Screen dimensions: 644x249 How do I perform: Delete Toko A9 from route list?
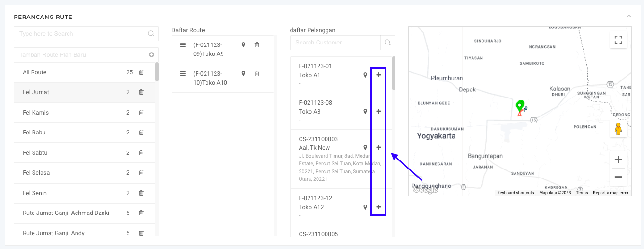257,45
